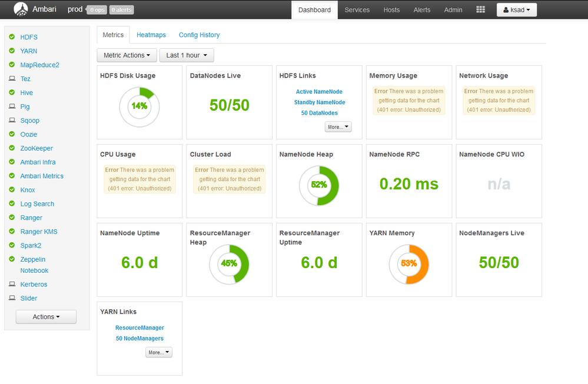Open the HDFS service link
The height and width of the screenshot is (384, 588).
[29, 37]
